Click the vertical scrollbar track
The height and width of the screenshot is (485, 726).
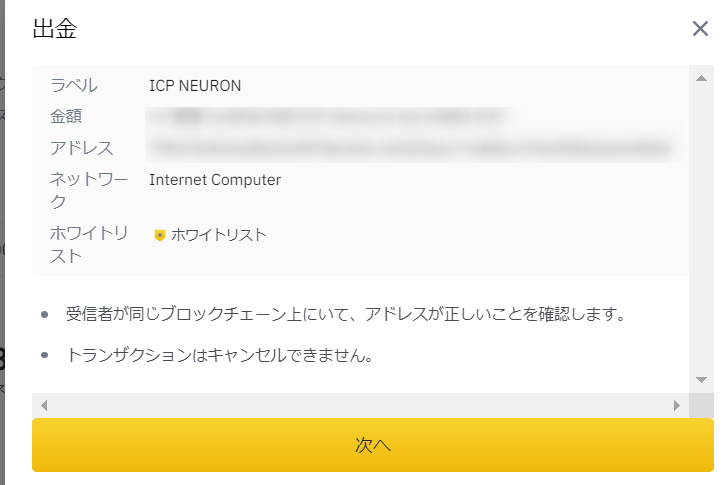(x=701, y=229)
